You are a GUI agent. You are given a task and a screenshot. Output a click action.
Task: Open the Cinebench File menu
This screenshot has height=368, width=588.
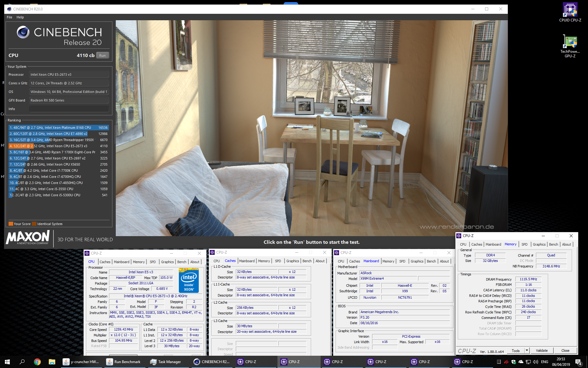coord(9,17)
